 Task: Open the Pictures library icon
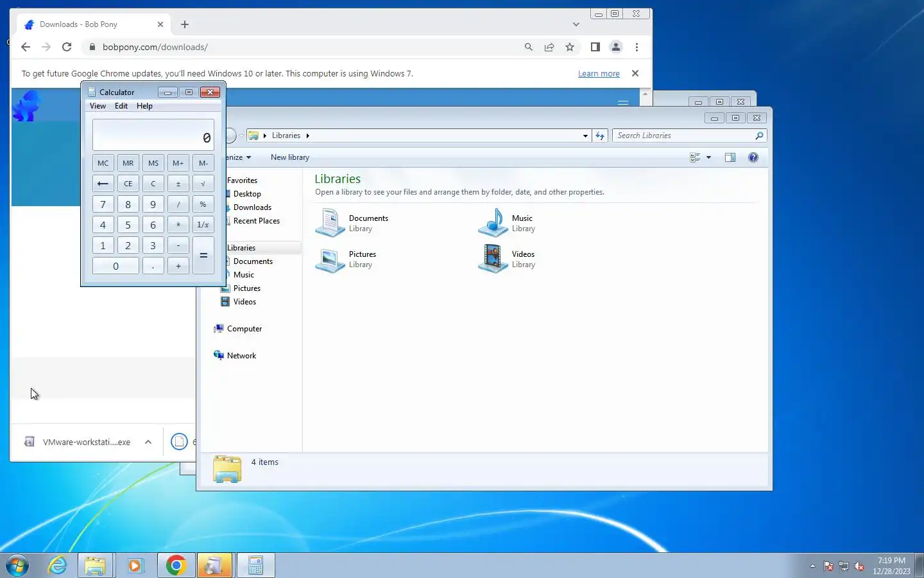pyautogui.click(x=330, y=259)
